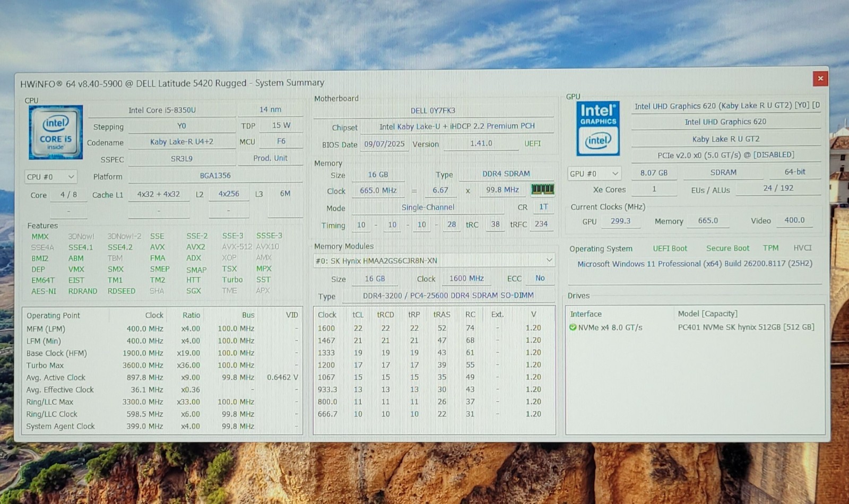
Task: Click the Secure Boot indicator
Action: point(727,248)
